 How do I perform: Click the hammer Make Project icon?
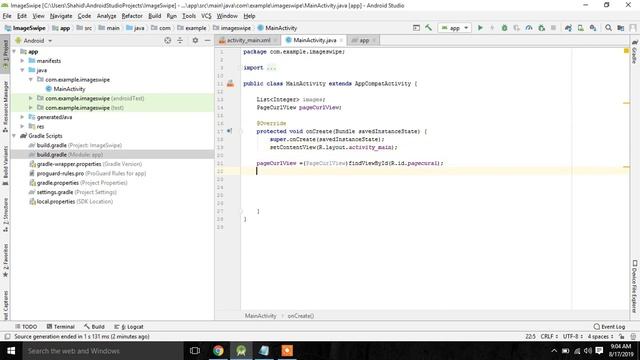click(428, 28)
